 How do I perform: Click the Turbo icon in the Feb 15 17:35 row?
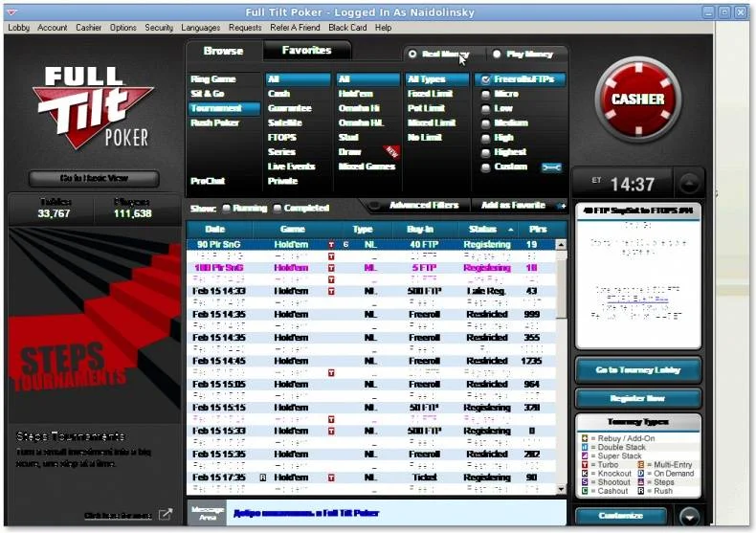click(x=331, y=477)
